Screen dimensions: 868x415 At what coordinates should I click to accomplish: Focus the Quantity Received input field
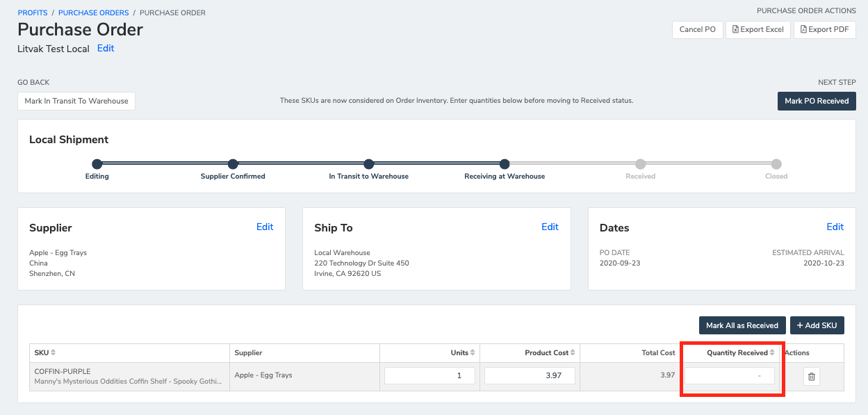pos(730,376)
